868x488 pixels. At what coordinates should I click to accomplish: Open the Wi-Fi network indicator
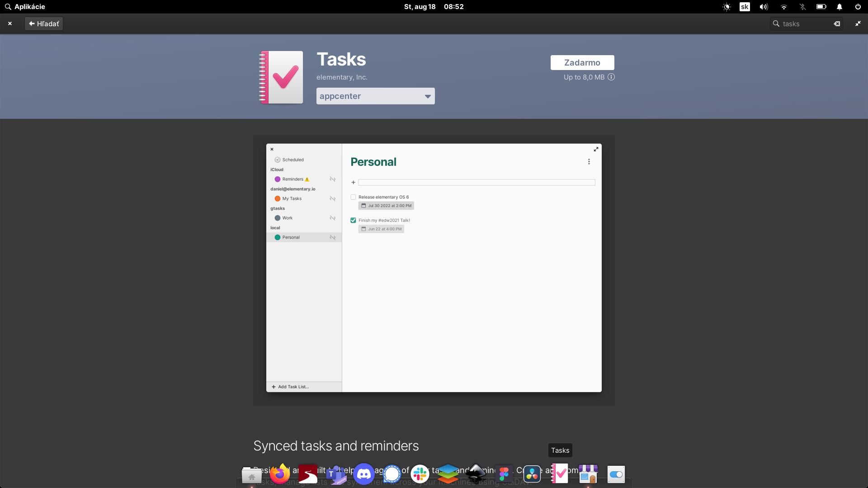tap(783, 7)
